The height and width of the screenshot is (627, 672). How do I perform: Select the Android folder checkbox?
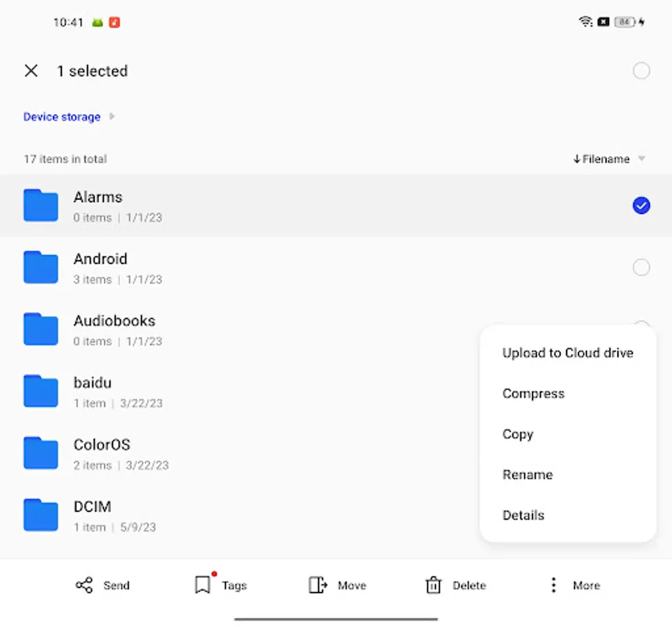[x=641, y=267]
